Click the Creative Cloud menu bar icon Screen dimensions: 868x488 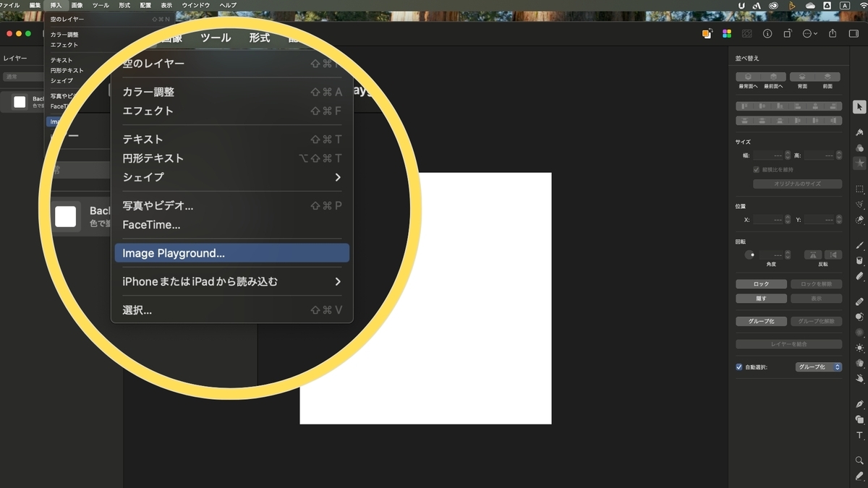[x=774, y=5]
